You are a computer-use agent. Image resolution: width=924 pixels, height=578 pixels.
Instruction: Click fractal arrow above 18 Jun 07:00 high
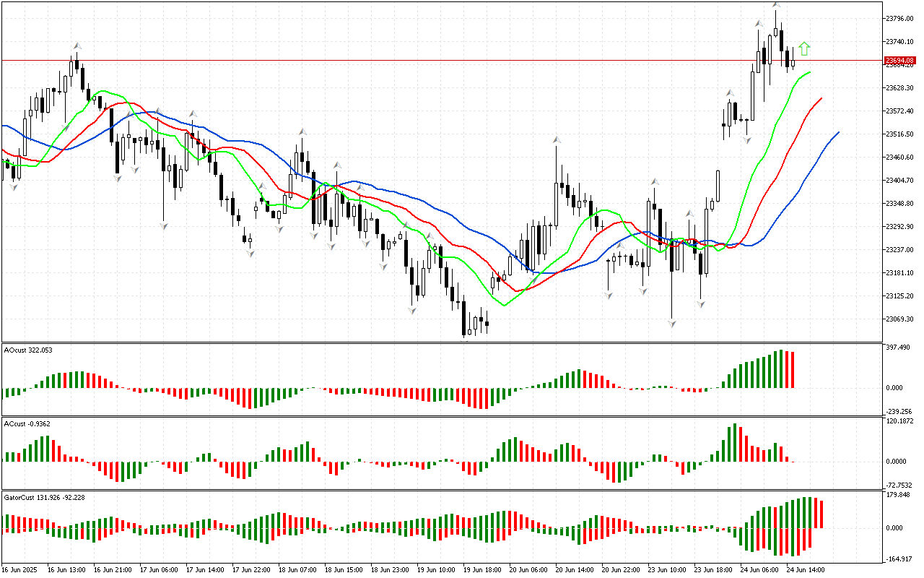click(302, 132)
